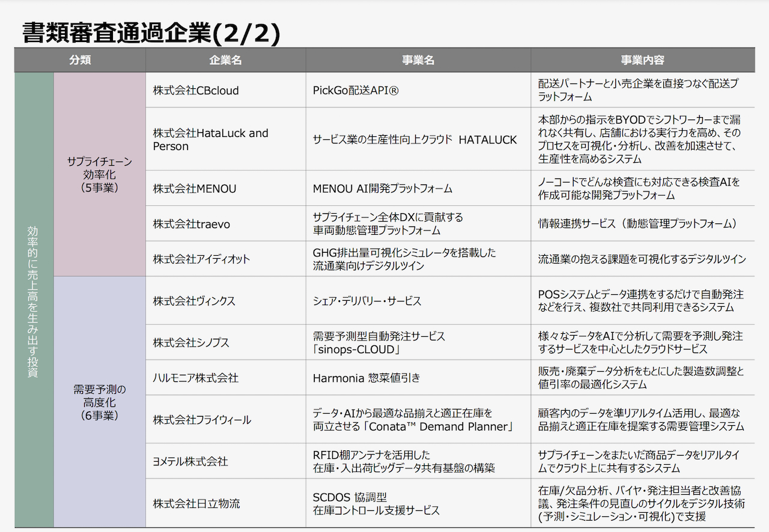This screenshot has width=769, height=532.
Task: Select the 企業名 column header
Action: coord(226,60)
